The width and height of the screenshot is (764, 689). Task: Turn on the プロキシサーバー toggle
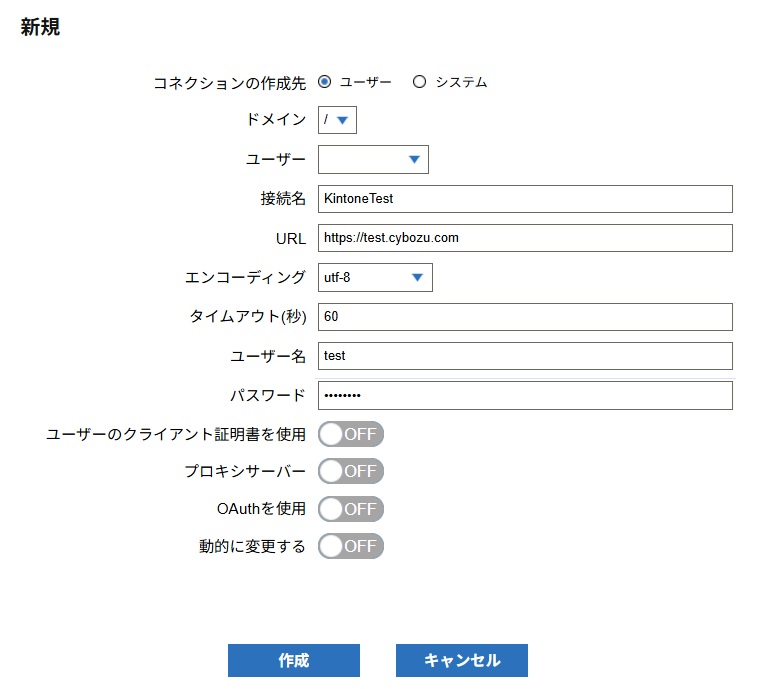(350, 471)
